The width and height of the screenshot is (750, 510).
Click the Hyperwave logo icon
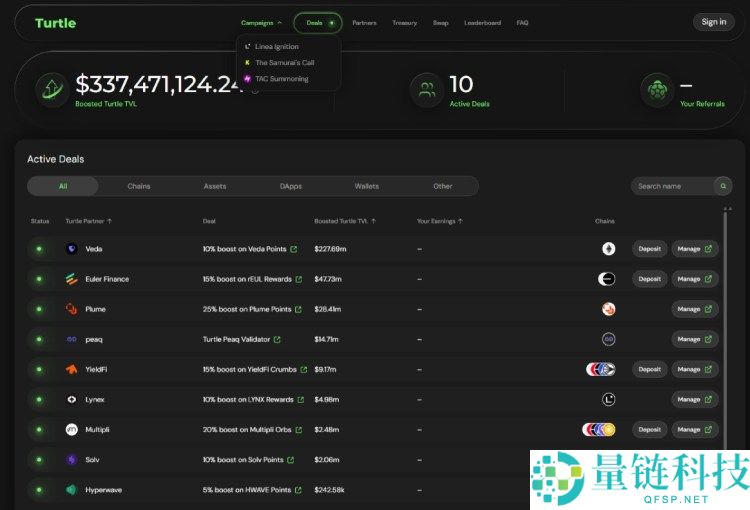[71, 490]
